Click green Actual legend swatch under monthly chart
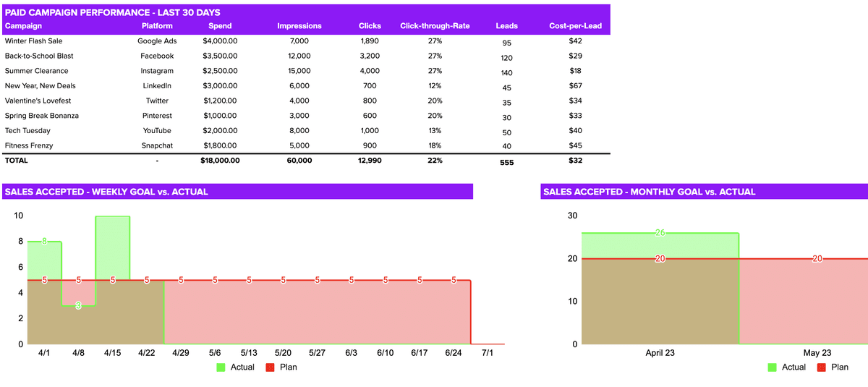This screenshot has width=868, height=387. coord(773,367)
